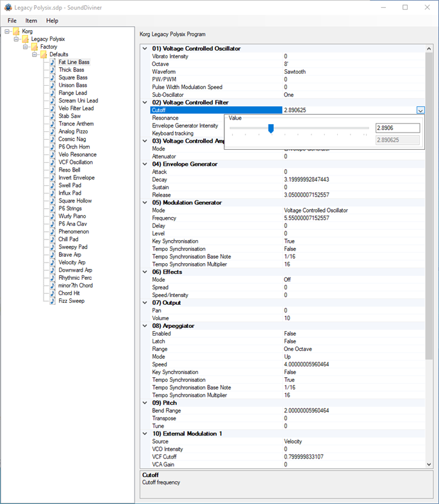Click the note icon beside Fat Line Bass

(53, 62)
